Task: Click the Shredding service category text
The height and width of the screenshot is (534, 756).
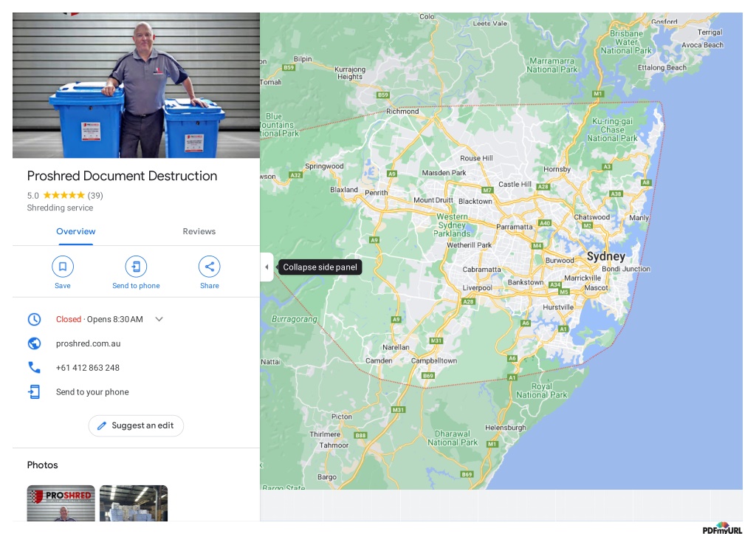Action: pyautogui.click(x=60, y=208)
